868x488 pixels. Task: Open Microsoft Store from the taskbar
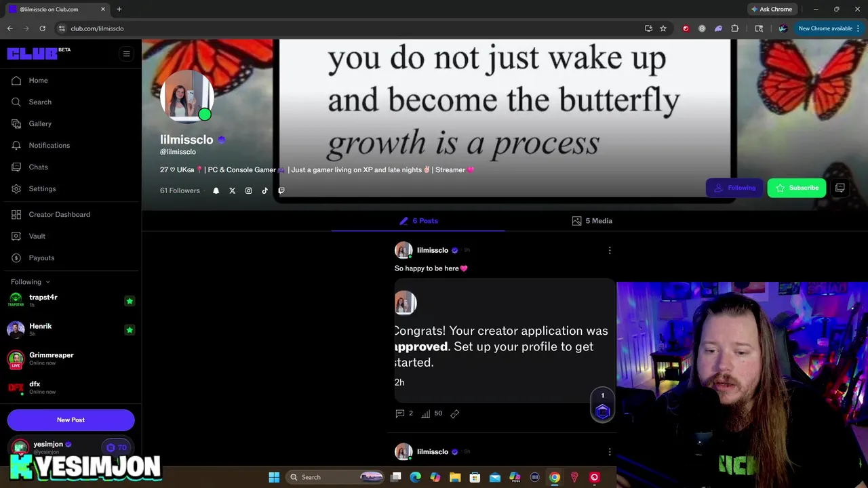pos(475,477)
